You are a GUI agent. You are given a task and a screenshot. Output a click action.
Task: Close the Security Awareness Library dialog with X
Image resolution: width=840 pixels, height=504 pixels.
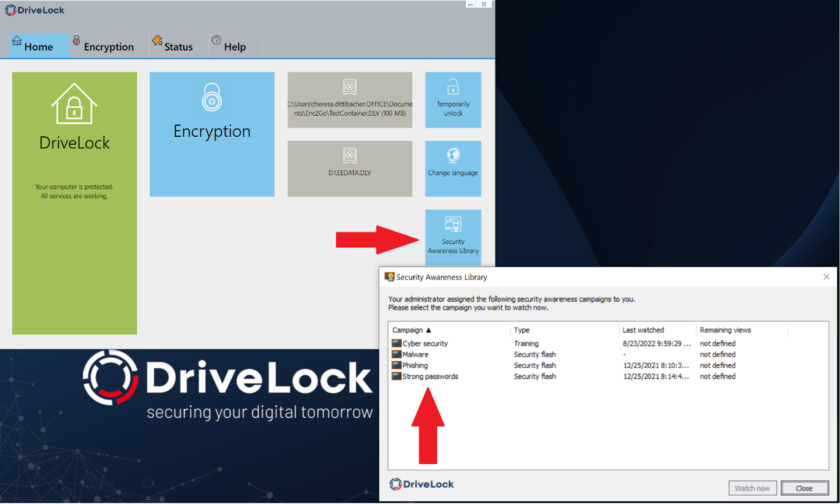pyautogui.click(x=826, y=277)
